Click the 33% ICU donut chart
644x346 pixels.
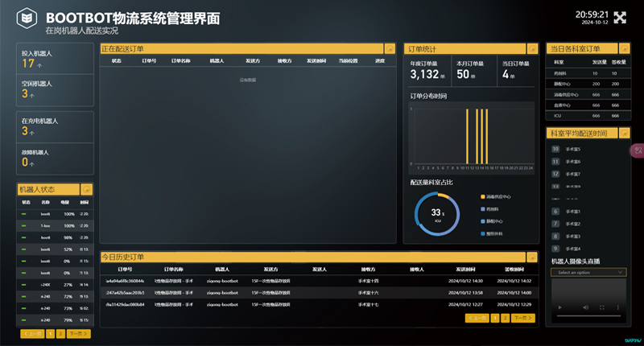coord(437,214)
